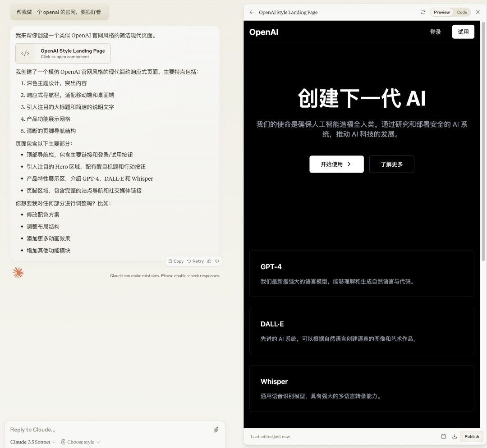Click the 开始使用 button in the preview
The height and width of the screenshot is (448, 487).
click(x=336, y=164)
